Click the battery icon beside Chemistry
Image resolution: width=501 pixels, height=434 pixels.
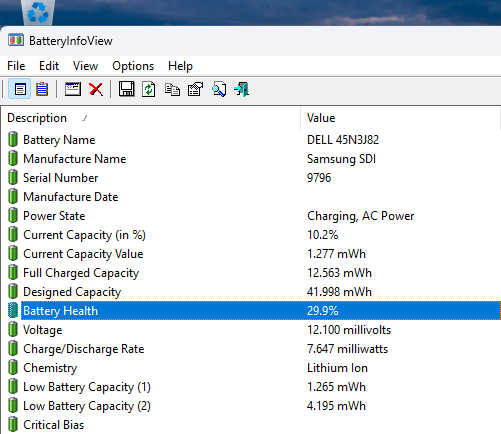13,367
